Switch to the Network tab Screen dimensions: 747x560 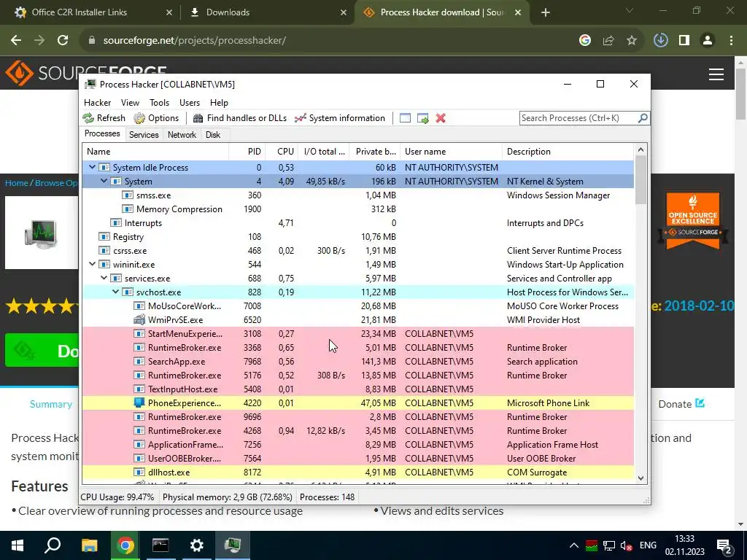tap(182, 135)
